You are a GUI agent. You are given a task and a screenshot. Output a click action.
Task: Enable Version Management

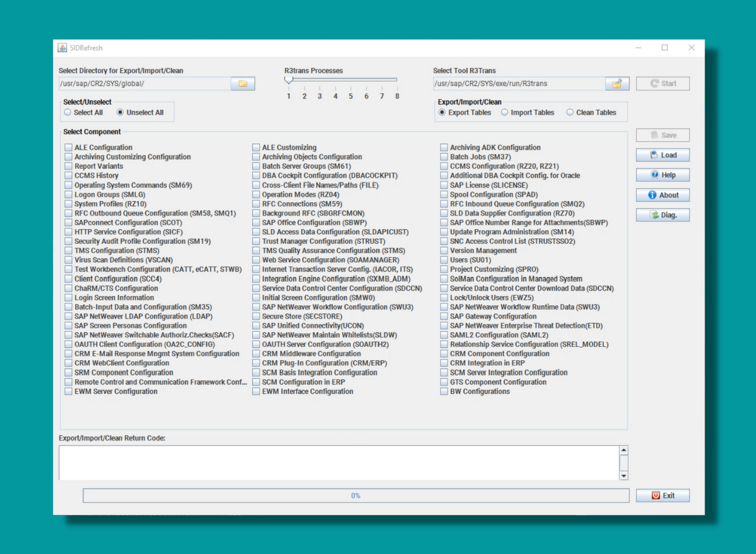[444, 251]
